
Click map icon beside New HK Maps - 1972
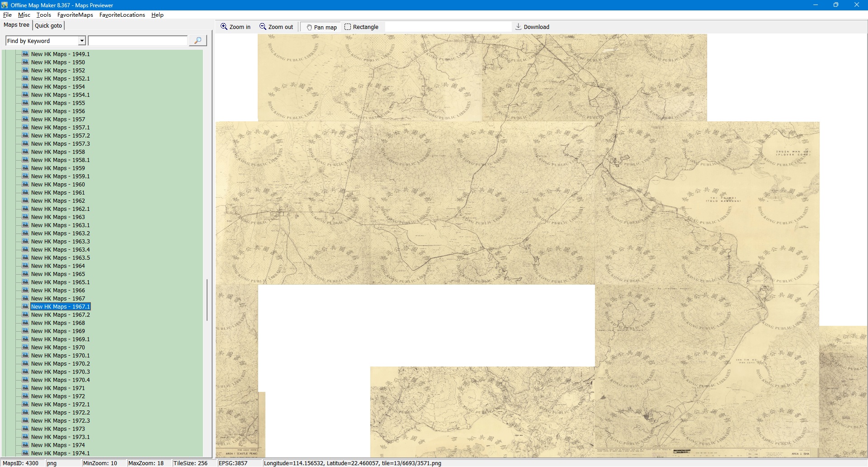[25, 396]
